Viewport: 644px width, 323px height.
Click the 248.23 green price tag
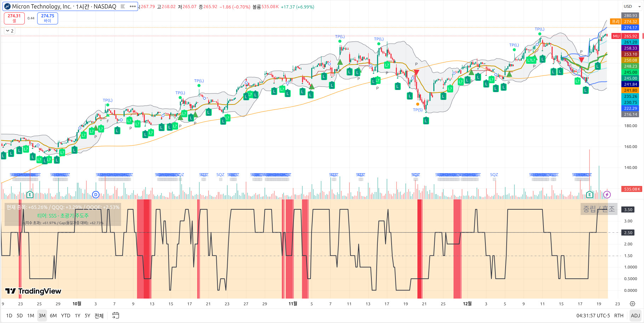[x=631, y=66]
